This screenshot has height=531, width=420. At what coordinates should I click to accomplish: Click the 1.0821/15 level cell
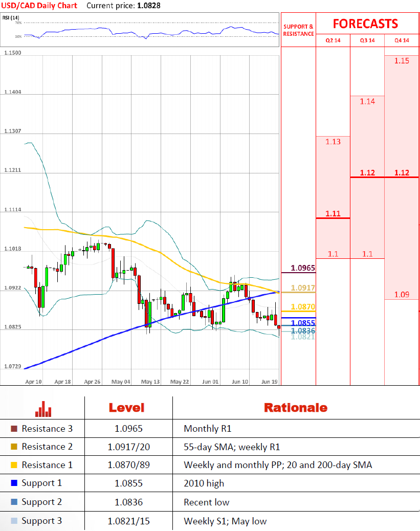click(x=129, y=521)
